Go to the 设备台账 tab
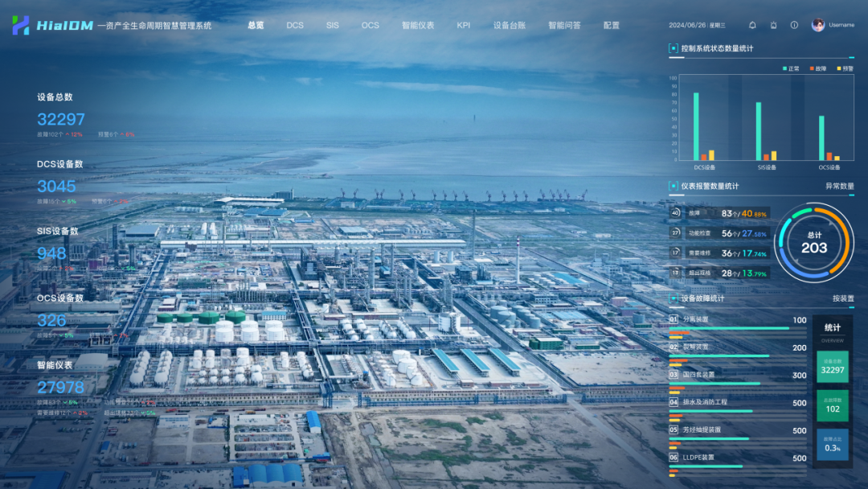Image resolution: width=868 pixels, height=489 pixels. pyautogui.click(x=508, y=25)
